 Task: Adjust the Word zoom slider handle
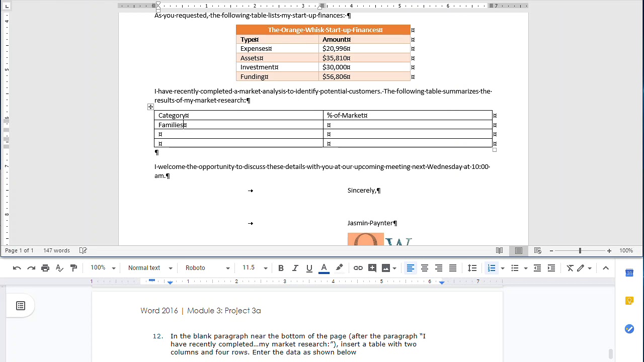(x=580, y=250)
